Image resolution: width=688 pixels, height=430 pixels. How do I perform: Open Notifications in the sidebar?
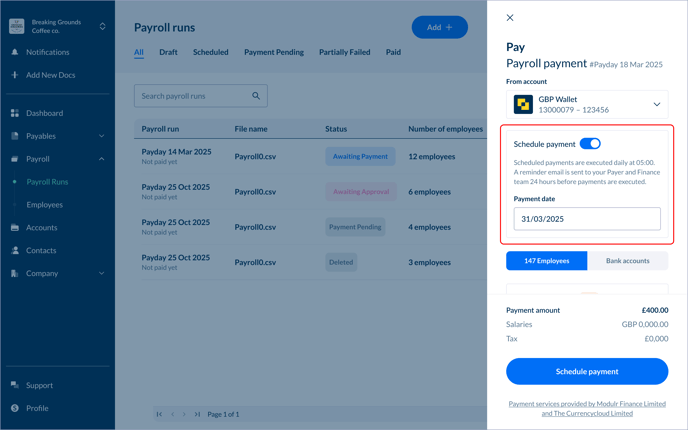click(47, 52)
